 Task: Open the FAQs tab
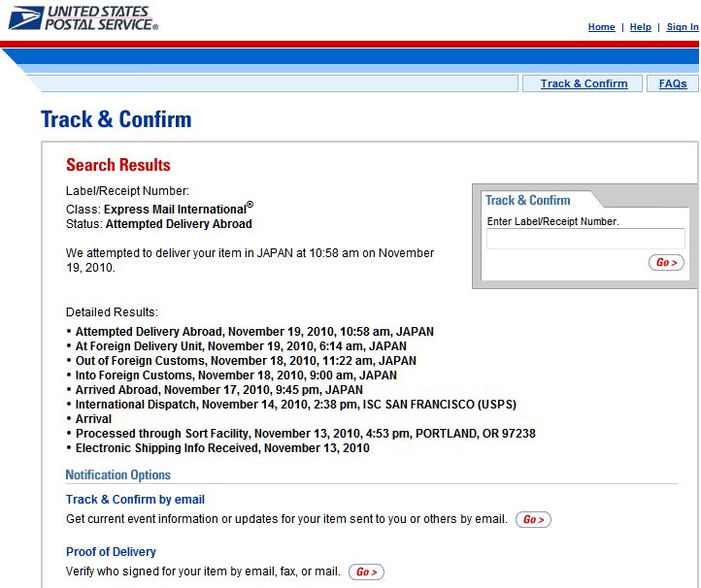click(x=672, y=83)
